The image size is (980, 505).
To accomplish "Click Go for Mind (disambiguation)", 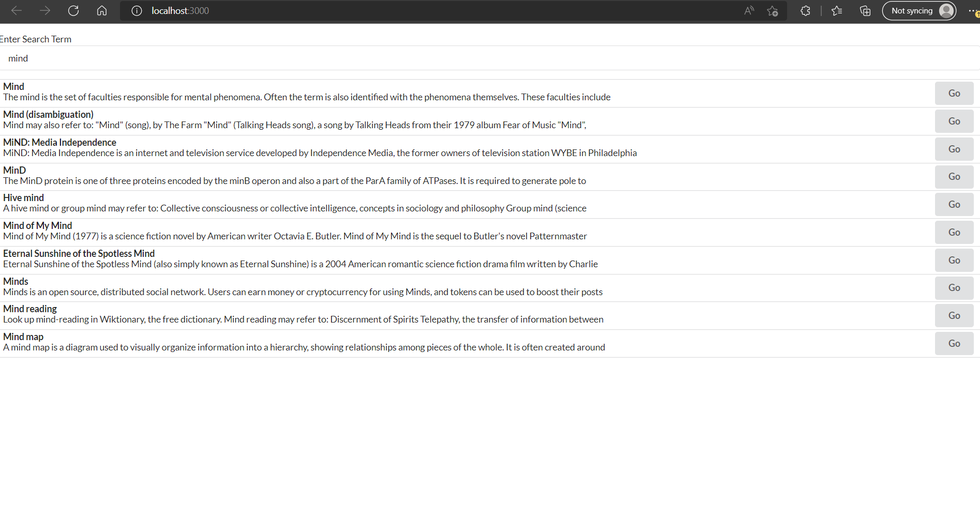I will tap(954, 121).
